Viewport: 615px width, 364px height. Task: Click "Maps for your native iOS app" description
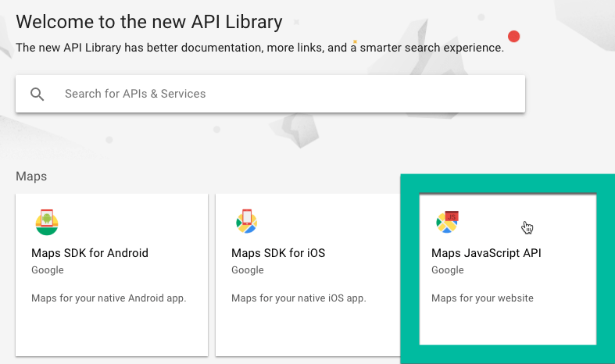pos(299,298)
